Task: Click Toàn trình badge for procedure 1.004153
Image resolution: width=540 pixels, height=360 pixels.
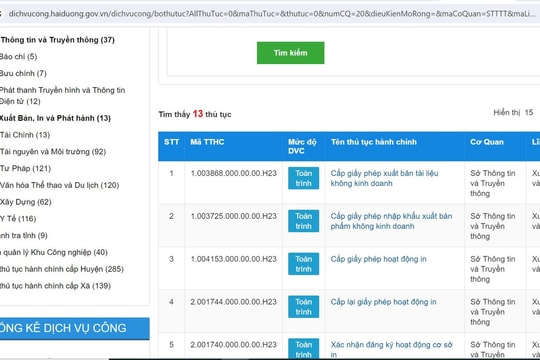Action: coord(303,264)
